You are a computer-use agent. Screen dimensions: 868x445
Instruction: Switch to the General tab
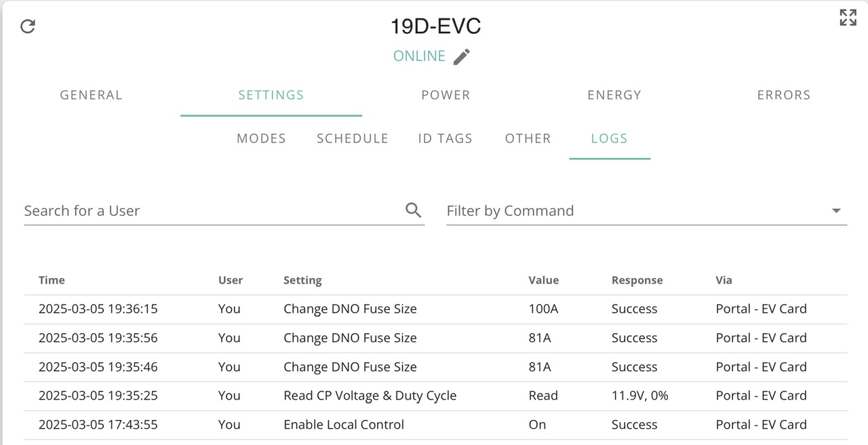(x=91, y=95)
